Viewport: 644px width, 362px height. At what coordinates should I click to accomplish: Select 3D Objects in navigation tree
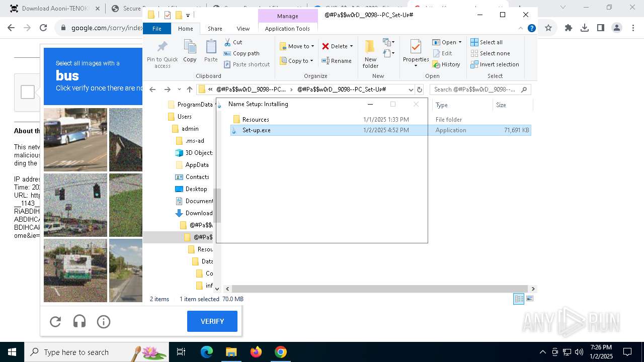coord(194,153)
